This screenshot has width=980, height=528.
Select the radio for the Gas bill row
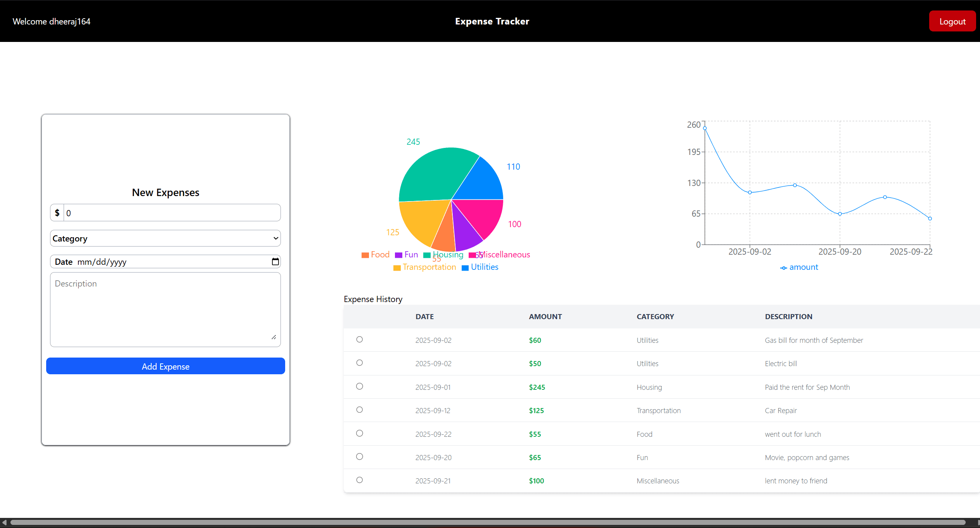[359, 339]
